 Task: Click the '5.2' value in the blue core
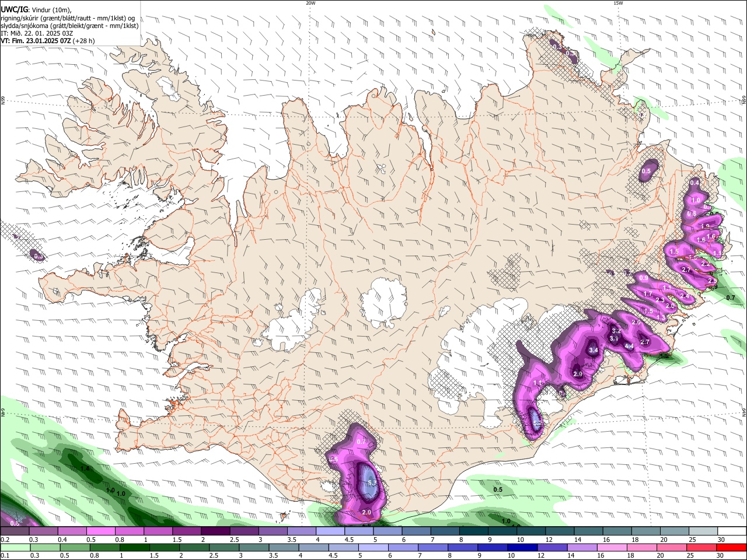pos(537,423)
